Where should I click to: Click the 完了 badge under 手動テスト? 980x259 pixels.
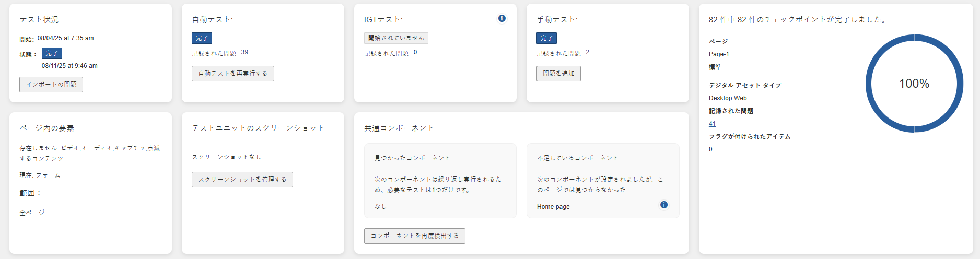coord(546,38)
